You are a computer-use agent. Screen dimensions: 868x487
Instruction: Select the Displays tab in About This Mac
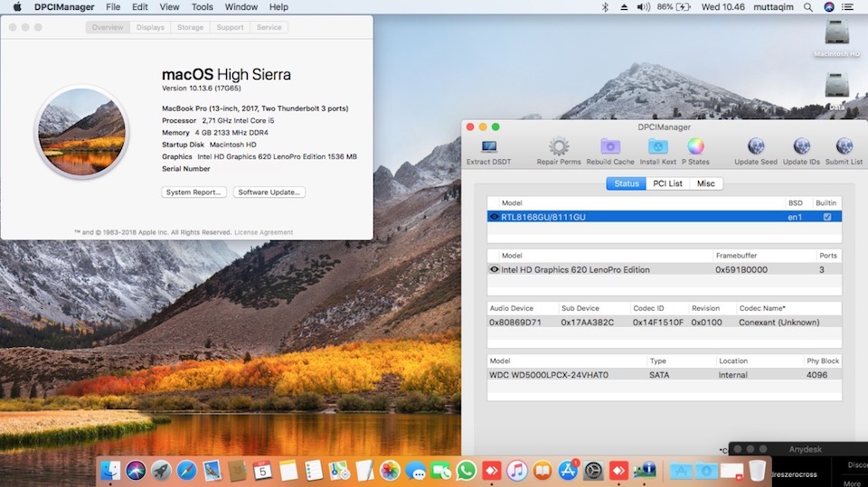coord(151,27)
